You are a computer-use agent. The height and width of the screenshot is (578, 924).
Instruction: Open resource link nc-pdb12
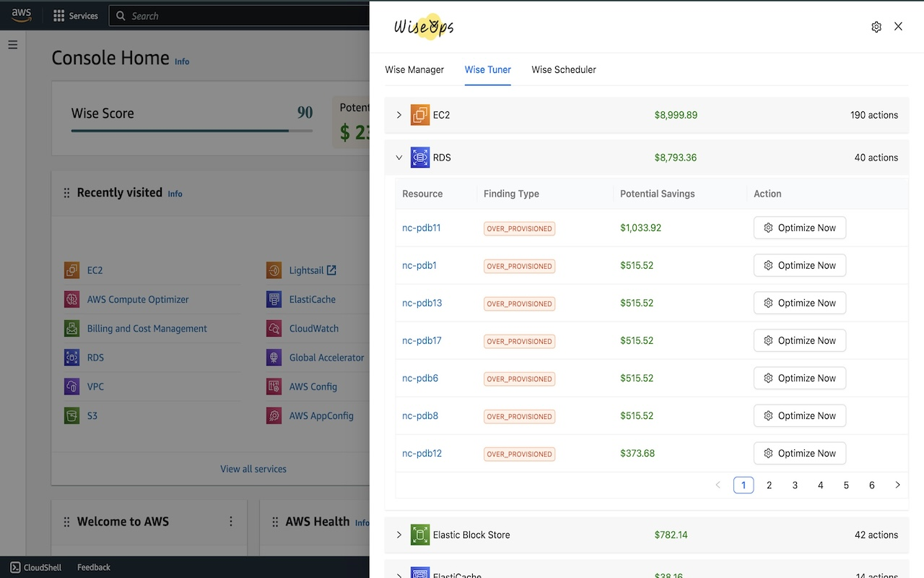point(422,453)
